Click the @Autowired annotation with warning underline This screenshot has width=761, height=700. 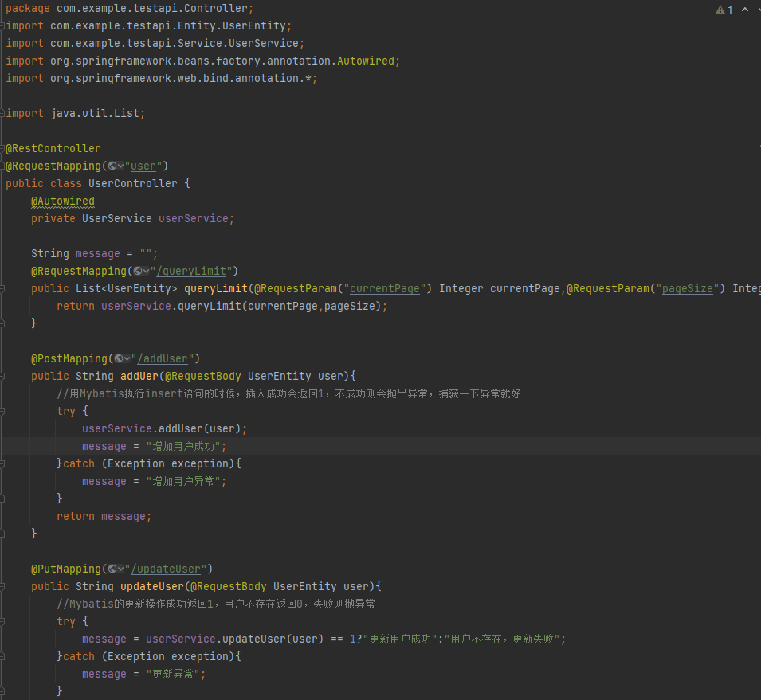(x=63, y=201)
